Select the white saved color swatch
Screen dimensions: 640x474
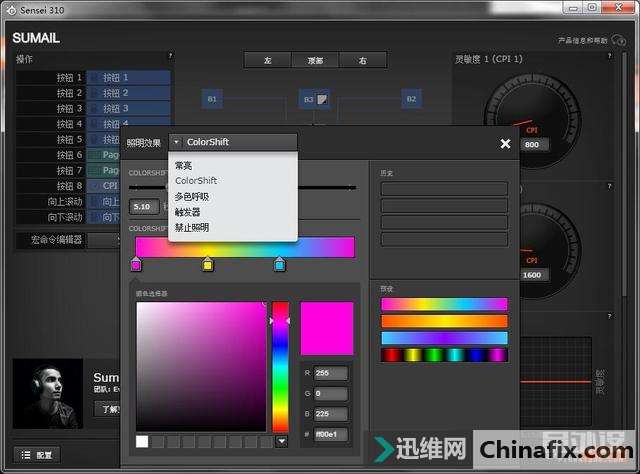142,441
